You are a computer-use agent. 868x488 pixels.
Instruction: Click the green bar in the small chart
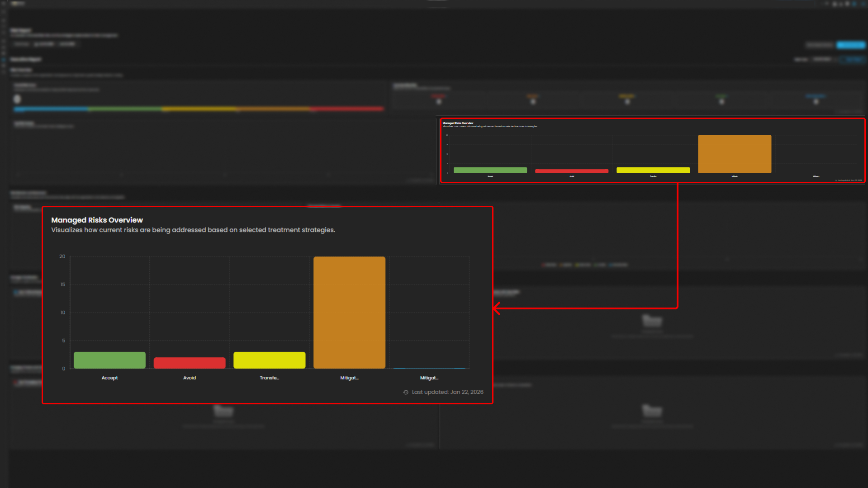click(490, 170)
